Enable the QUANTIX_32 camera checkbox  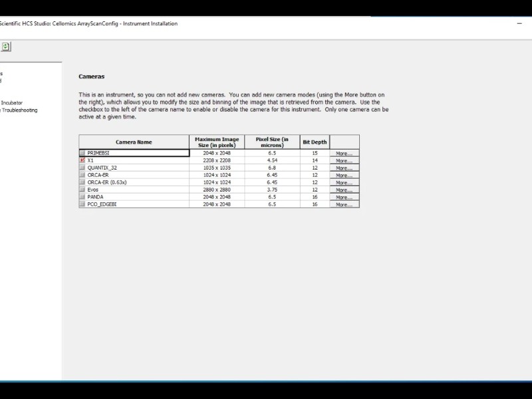pos(82,168)
